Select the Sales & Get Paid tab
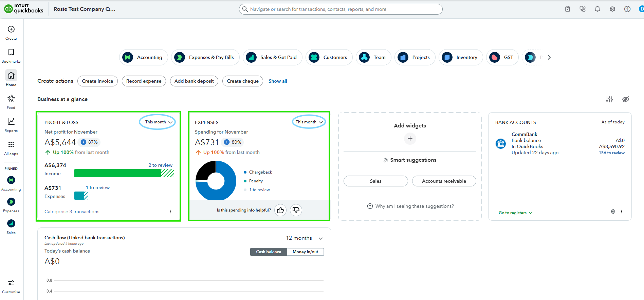 (x=272, y=57)
